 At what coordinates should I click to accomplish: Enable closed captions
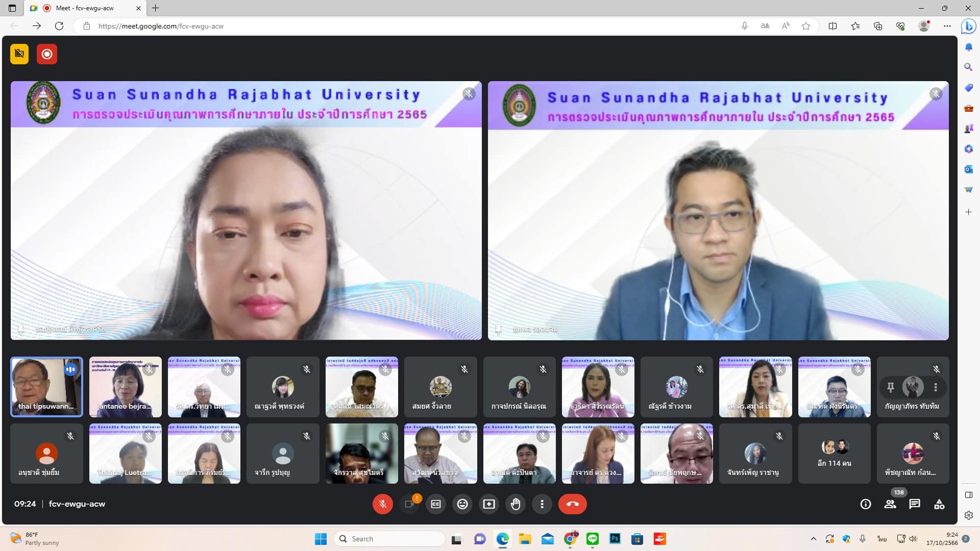pyautogui.click(x=436, y=504)
